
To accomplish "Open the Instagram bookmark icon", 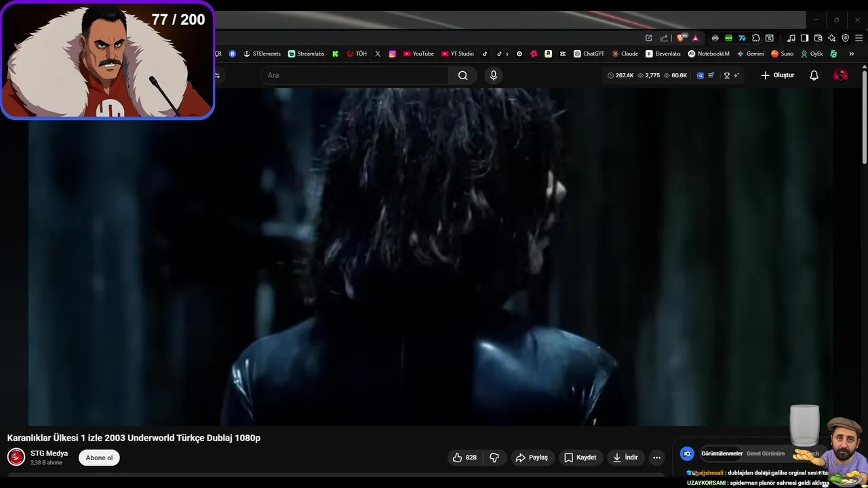I will click(x=392, y=54).
